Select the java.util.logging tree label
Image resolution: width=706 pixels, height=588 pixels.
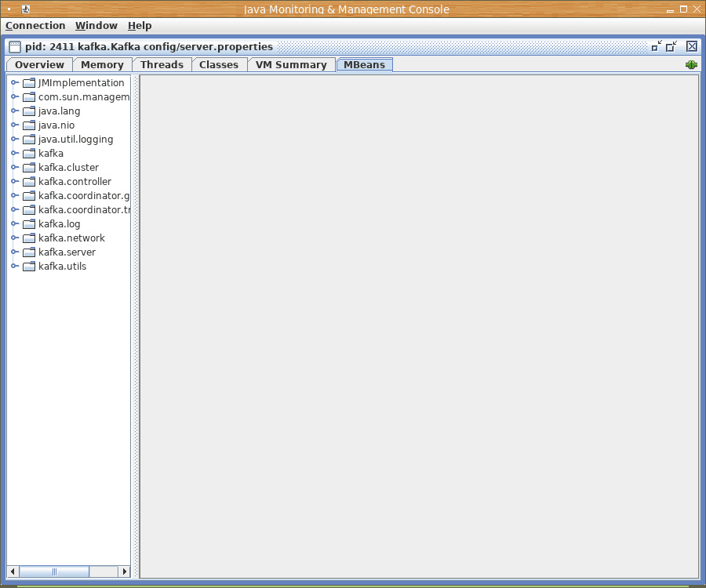point(75,139)
